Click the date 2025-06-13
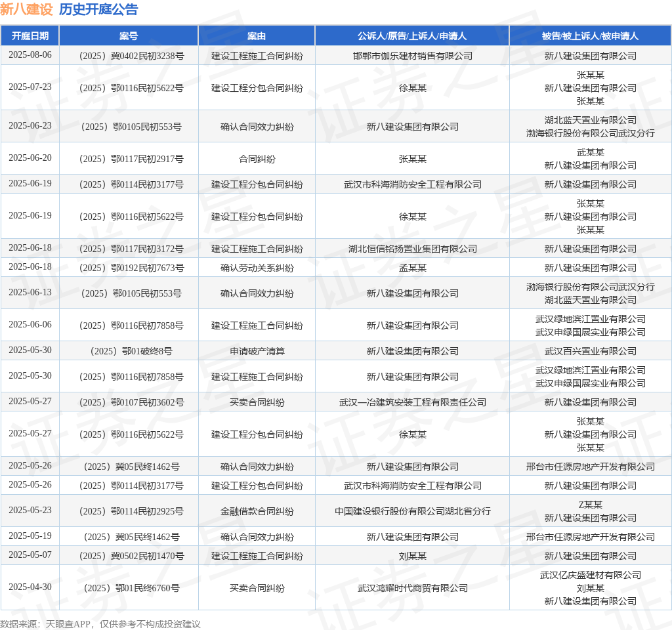The height and width of the screenshot is (630, 672). [x=30, y=292]
